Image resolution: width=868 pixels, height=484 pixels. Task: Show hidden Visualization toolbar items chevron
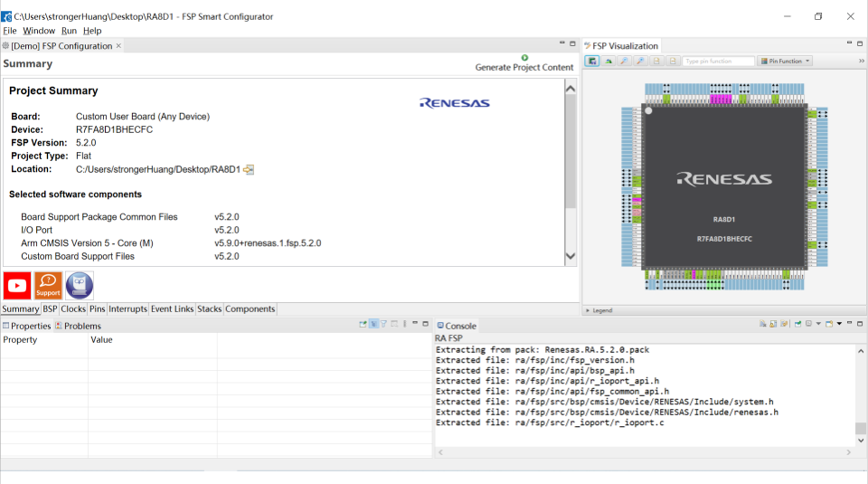pos(862,61)
